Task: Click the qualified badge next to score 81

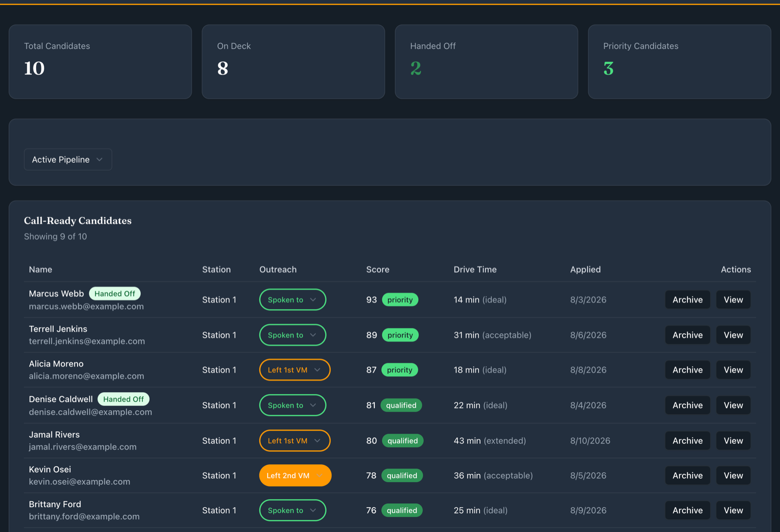Action: (401, 405)
